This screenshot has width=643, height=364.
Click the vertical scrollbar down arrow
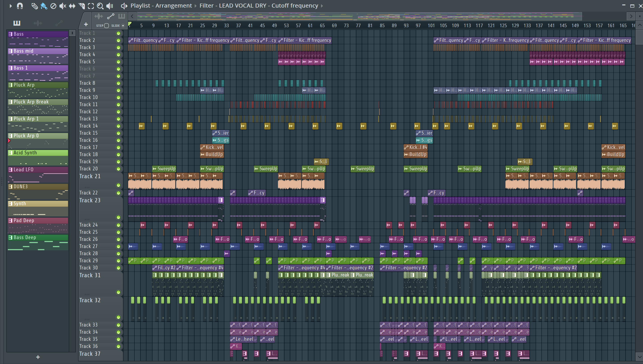(x=639, y=357)
